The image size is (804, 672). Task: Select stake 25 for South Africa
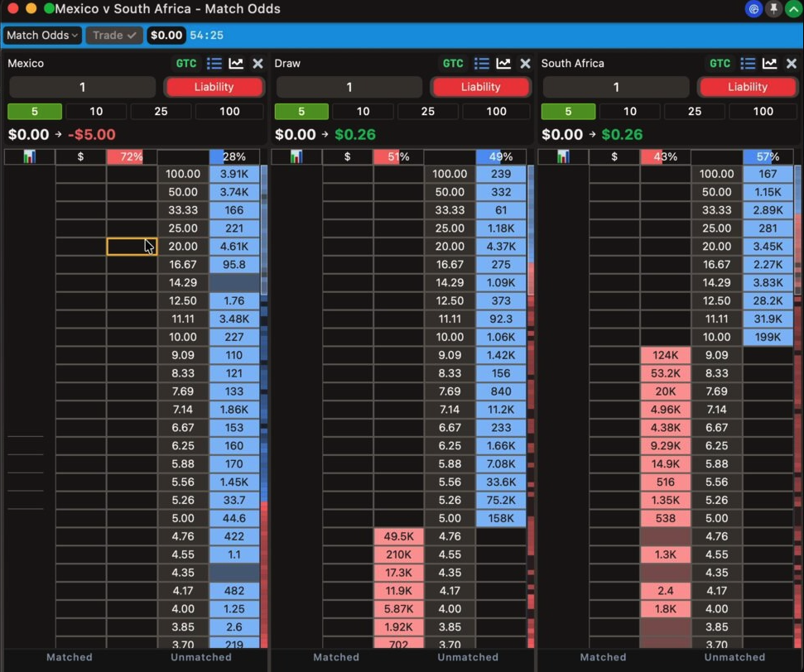tap(694, 111)
